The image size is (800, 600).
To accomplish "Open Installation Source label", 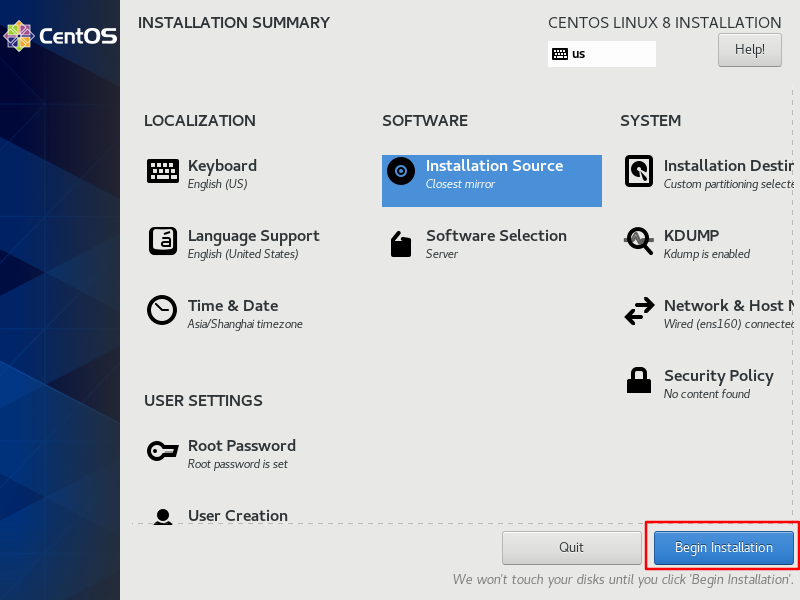I will pos(494,166).
